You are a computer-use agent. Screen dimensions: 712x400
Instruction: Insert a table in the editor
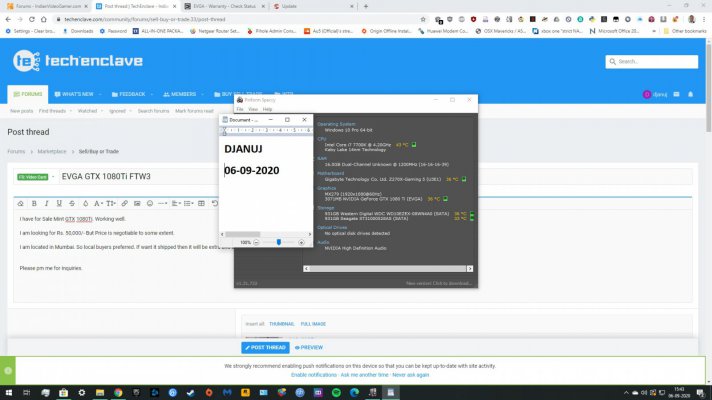tap(201, 203)
